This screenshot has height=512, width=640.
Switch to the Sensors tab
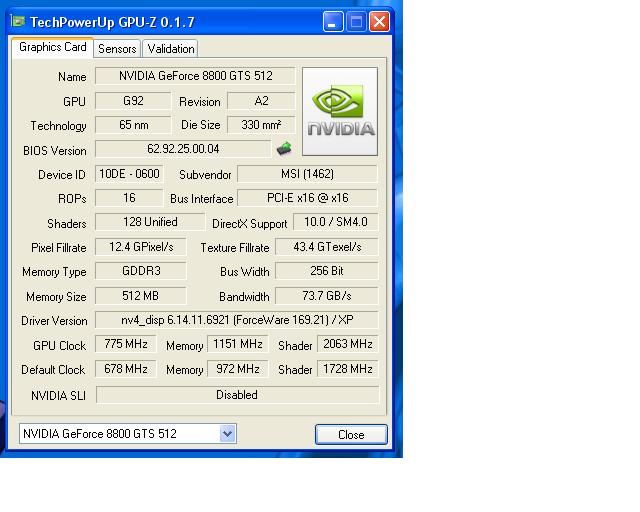pyautogui.click(x=117, y=49)
